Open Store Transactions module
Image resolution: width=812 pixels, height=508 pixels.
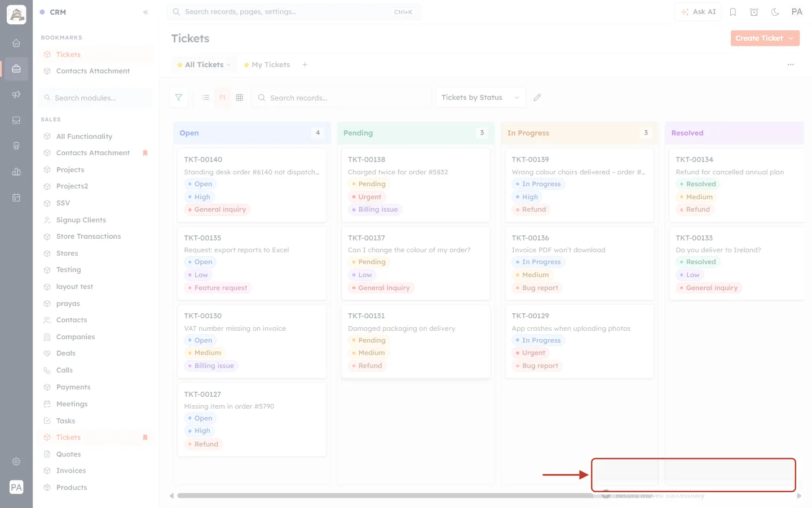[x=89, y=237]
